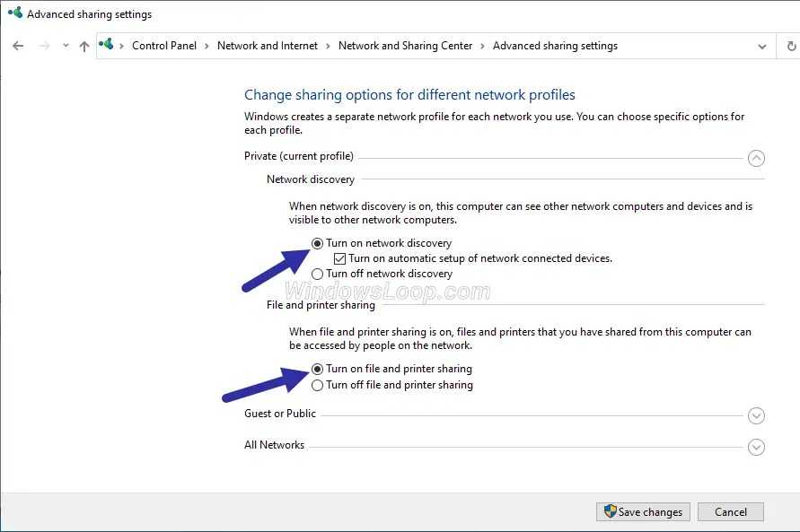Viewport: 800px width, 532px height.
Task: Expand the chevron after Network and Internet
Action: 328,46
